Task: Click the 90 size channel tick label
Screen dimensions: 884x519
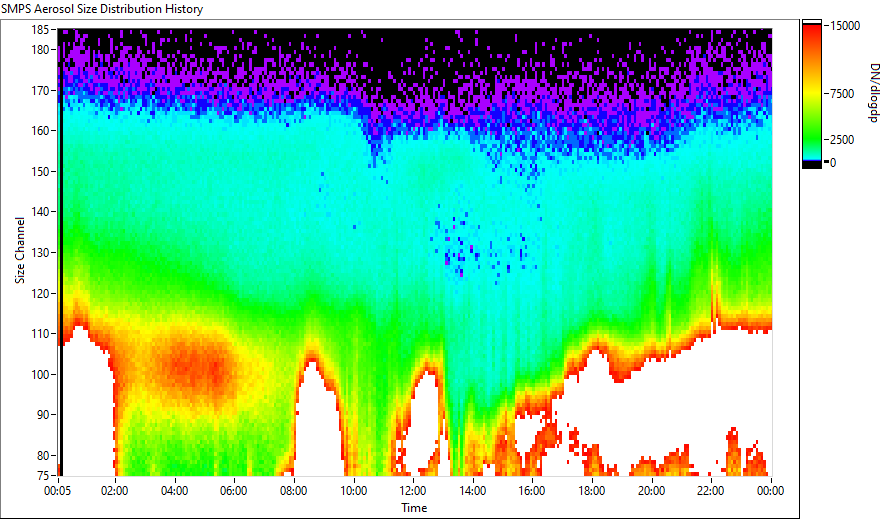Action: (44, 415)
